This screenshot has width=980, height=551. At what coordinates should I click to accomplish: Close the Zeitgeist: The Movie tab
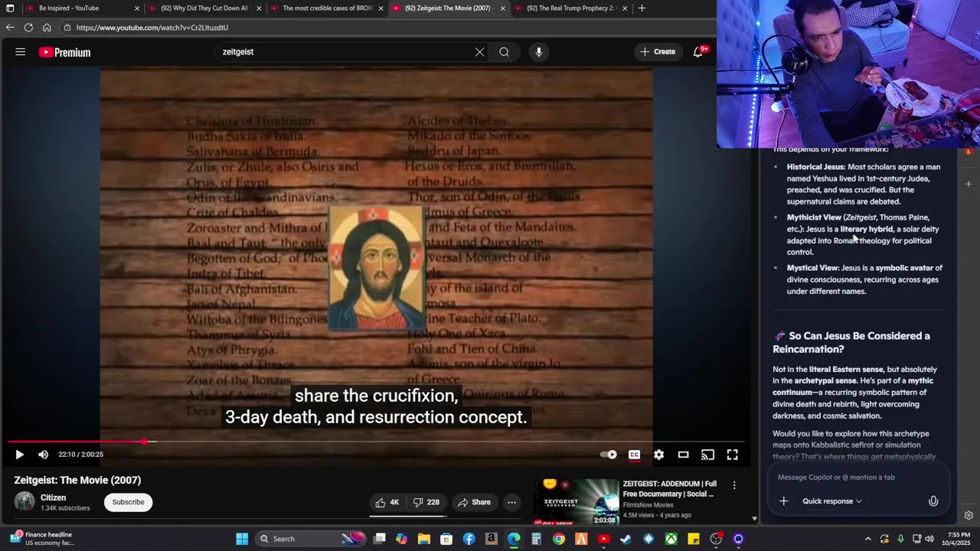pyautogui.click(x=503, y=8)
